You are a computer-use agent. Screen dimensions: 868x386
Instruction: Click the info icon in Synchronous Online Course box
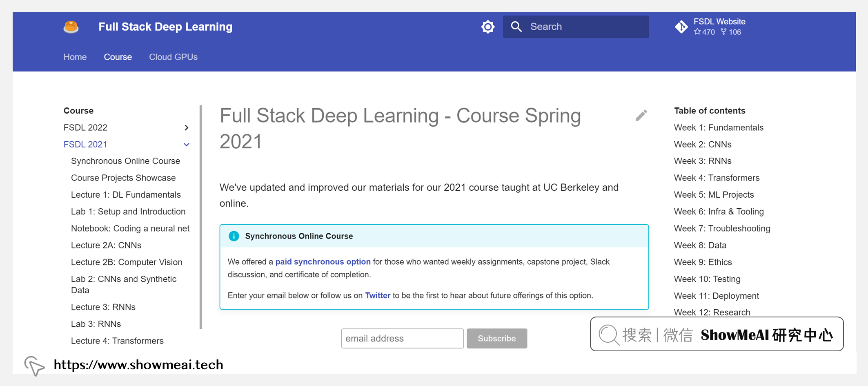pos(234,236)
